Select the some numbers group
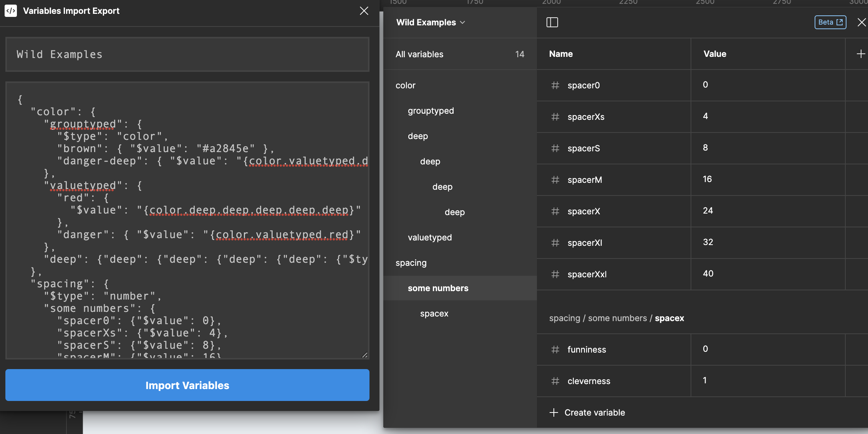This screenshot has height=434, width=868. pos(438,288)
